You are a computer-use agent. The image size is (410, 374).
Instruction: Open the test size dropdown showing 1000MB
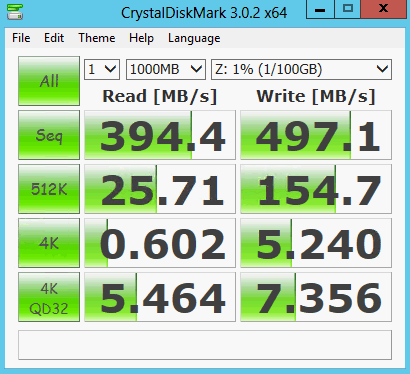point(166,69)
